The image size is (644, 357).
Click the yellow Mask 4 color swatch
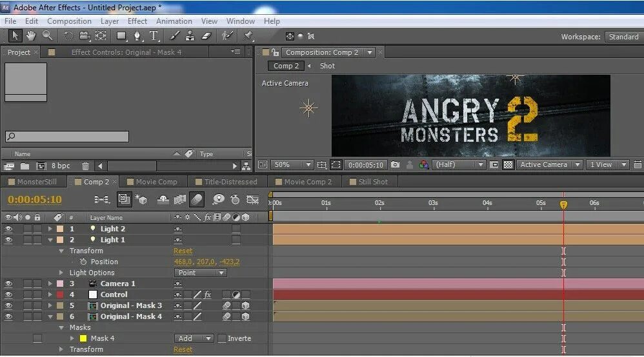click(83, 338)
